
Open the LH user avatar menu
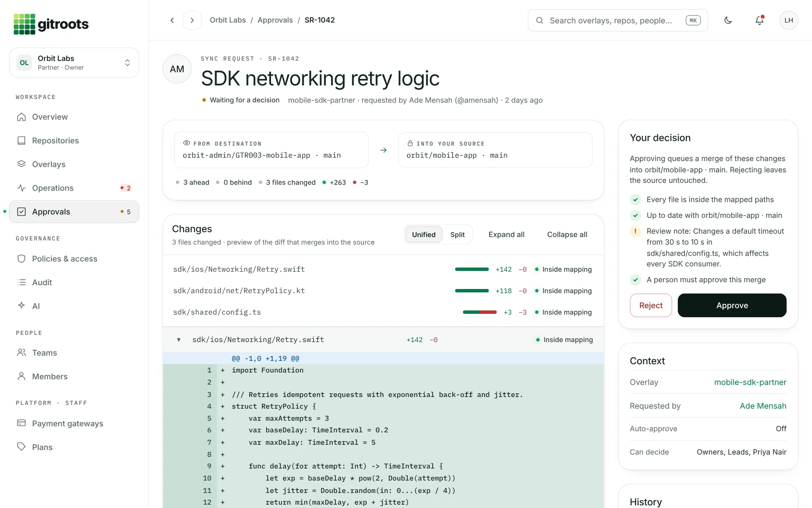pyautogui.click(x=789, y=20)
